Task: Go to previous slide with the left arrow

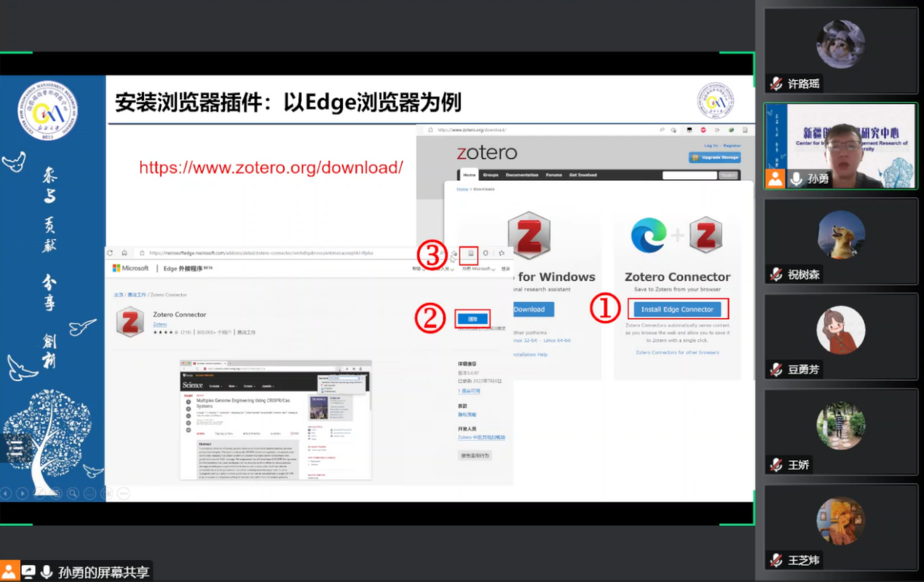Action: 6,493
